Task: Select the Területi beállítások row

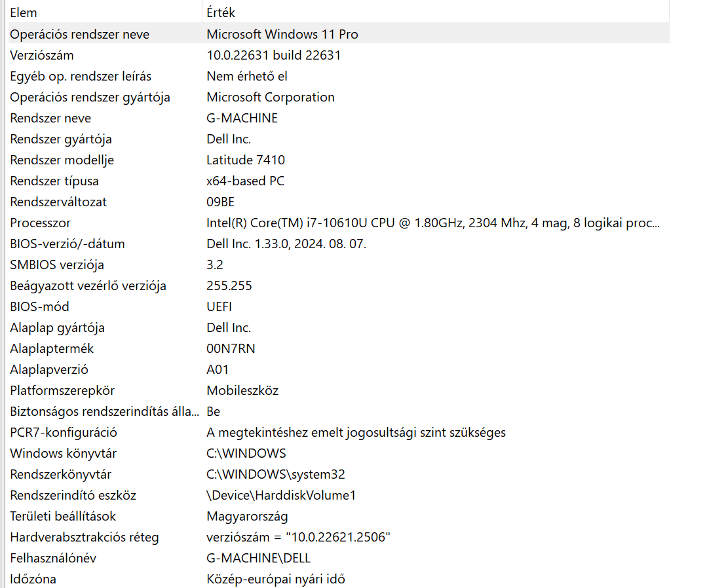Action: [339, 516]
